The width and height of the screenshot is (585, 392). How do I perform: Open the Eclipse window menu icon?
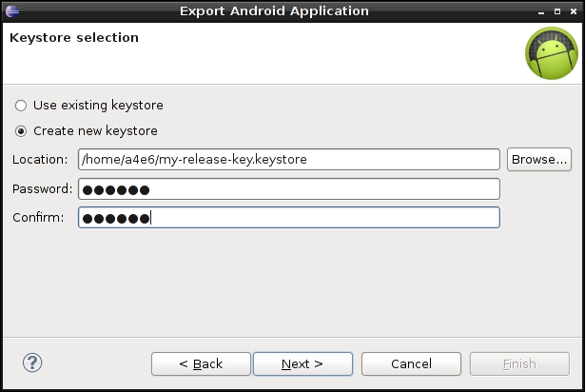click(12, 11)
